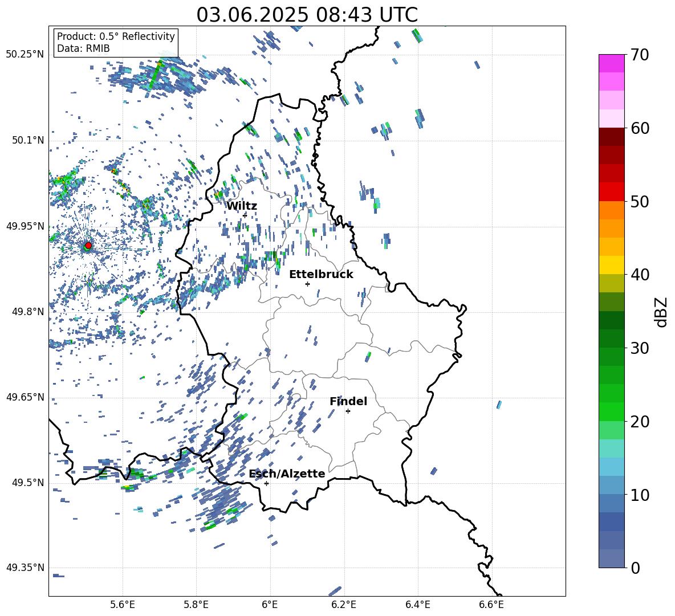Click the 10 tick on the colorbar
The image size is (675, 616).
[640, 495]
